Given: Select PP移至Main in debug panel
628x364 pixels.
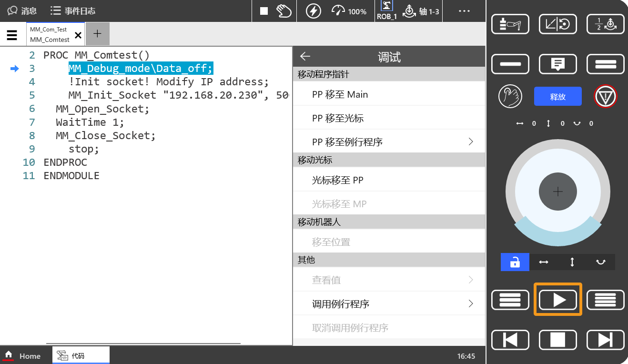Looking at the screenshot, I should click(389, 94).
